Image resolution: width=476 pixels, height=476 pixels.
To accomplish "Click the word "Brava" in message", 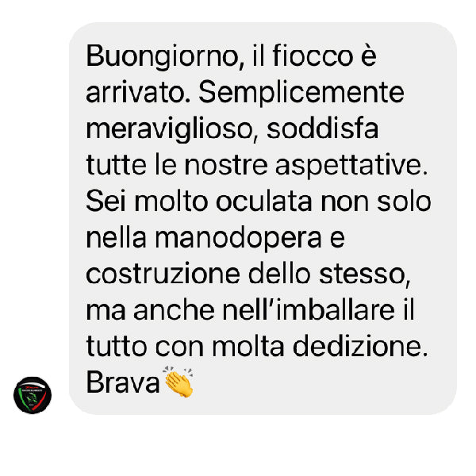I will point(123,383).
